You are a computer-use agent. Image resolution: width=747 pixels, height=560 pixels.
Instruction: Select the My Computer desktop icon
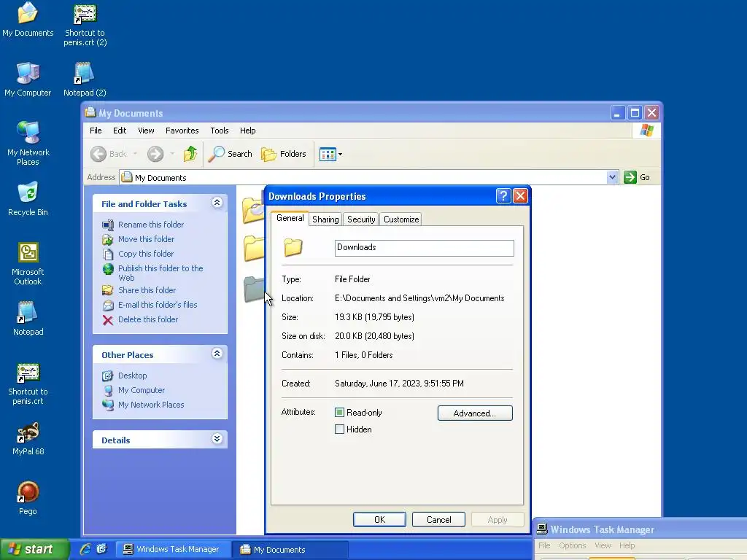pos(28,79)
